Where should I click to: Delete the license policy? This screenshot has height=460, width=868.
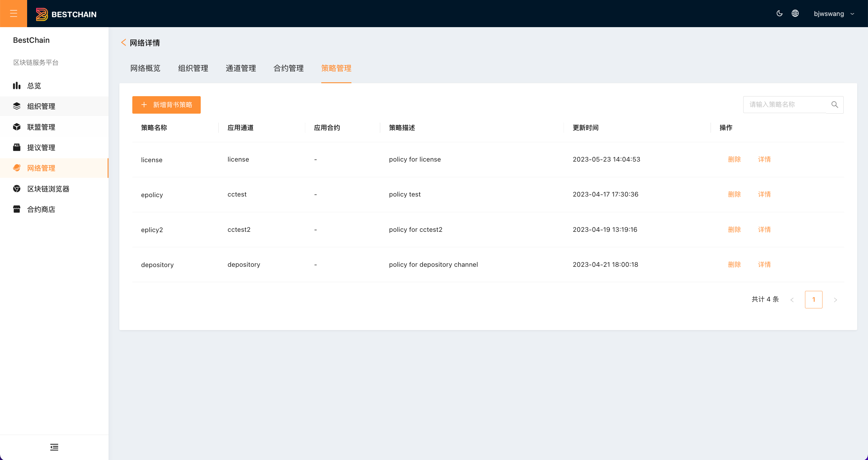pos(734,159)
